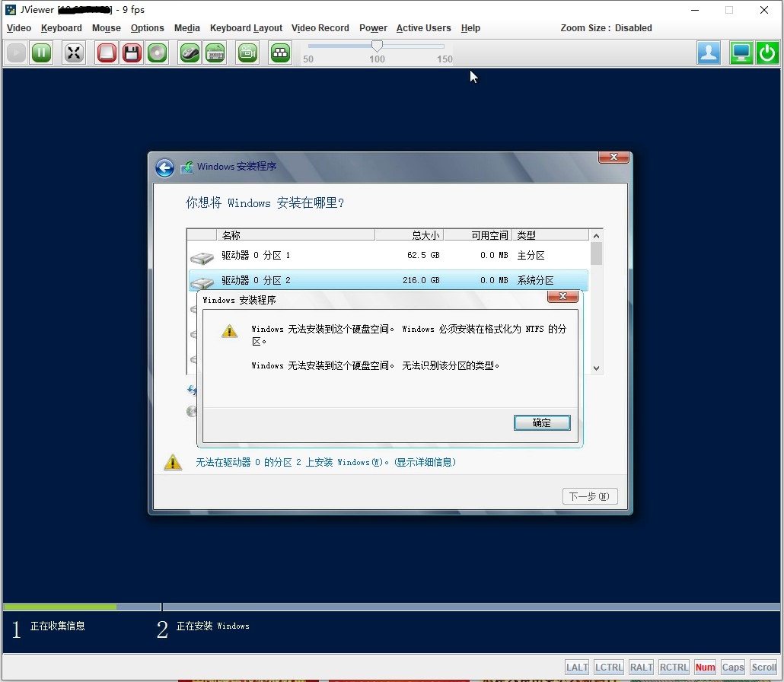Close the Windows 安装程序 error dialog
The height and width of the screenshot is (682, 784).
563,296
